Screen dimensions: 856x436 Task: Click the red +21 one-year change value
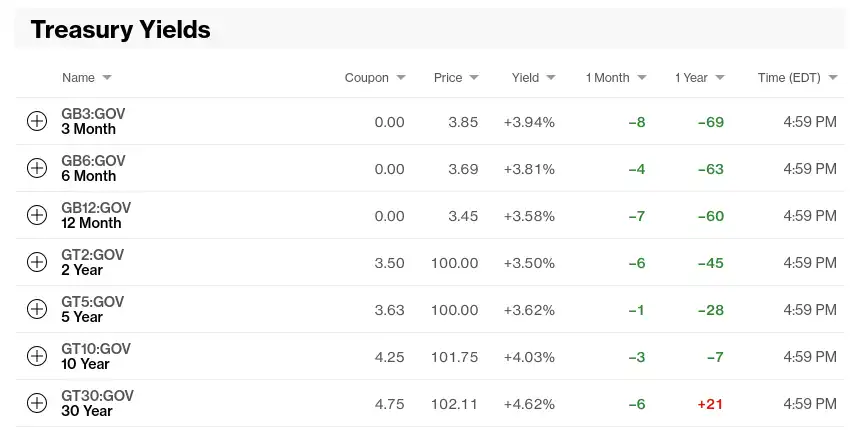pos(710,403)
